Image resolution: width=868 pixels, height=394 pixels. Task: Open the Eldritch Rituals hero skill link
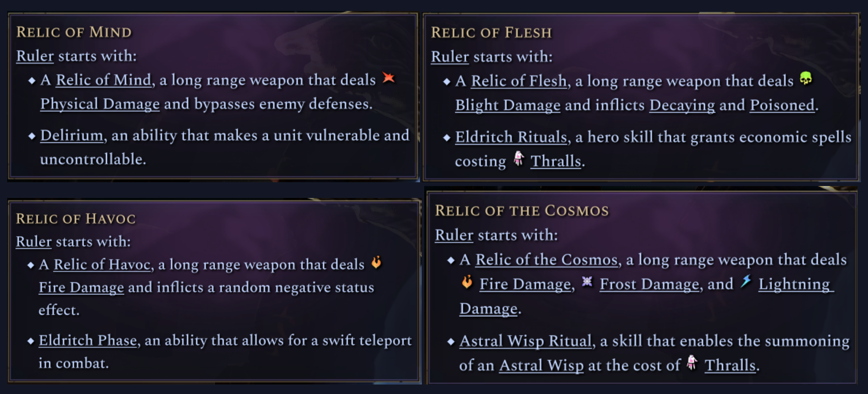click(x=511, y=137)
